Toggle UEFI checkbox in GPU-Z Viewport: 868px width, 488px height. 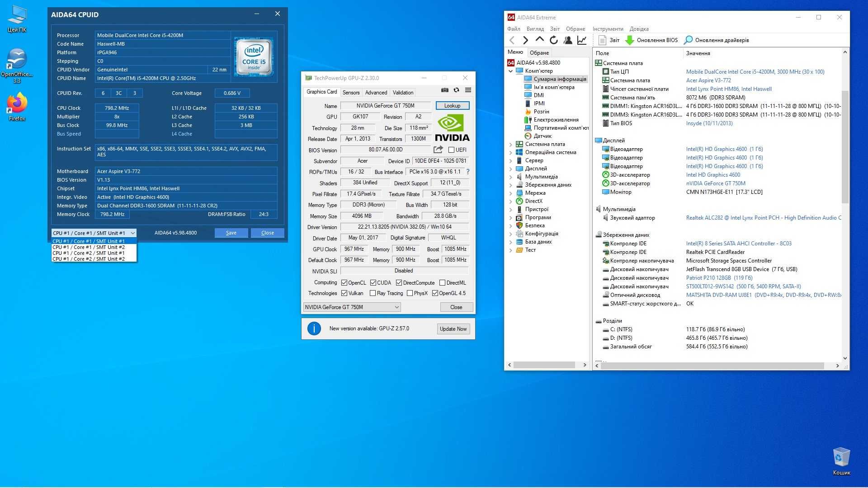pyautogui.click(x=451, y=150)
